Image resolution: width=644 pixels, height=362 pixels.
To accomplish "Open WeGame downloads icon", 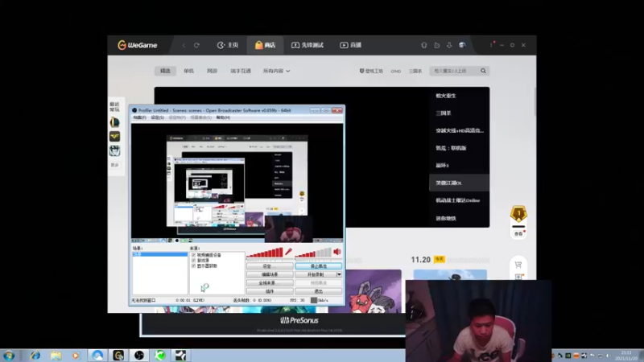I will click(x=449, y=45).
